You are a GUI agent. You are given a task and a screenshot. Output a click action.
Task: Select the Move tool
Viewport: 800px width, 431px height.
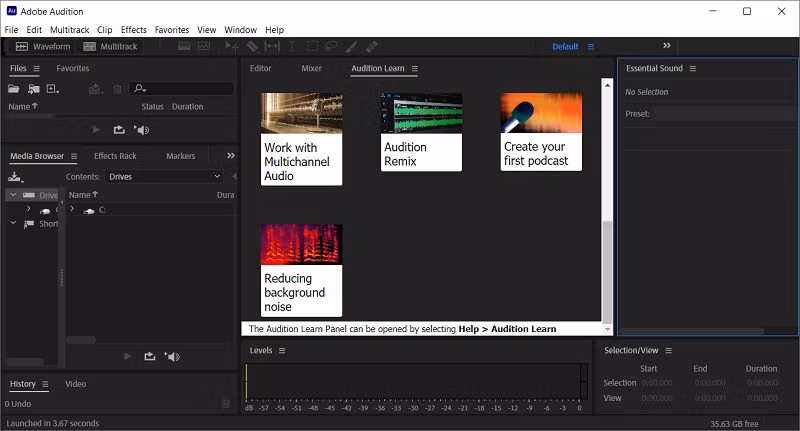pyautogui.click(x=232, y=46)
